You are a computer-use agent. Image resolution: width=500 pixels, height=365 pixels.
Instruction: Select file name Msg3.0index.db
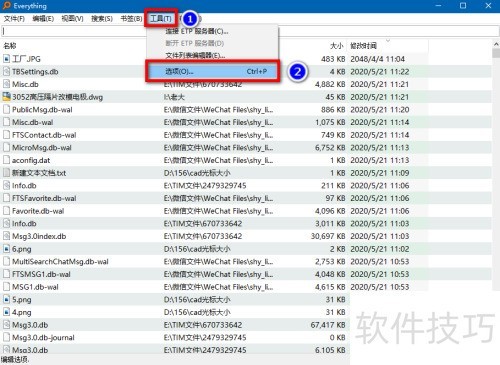click(x=39, y=236)
